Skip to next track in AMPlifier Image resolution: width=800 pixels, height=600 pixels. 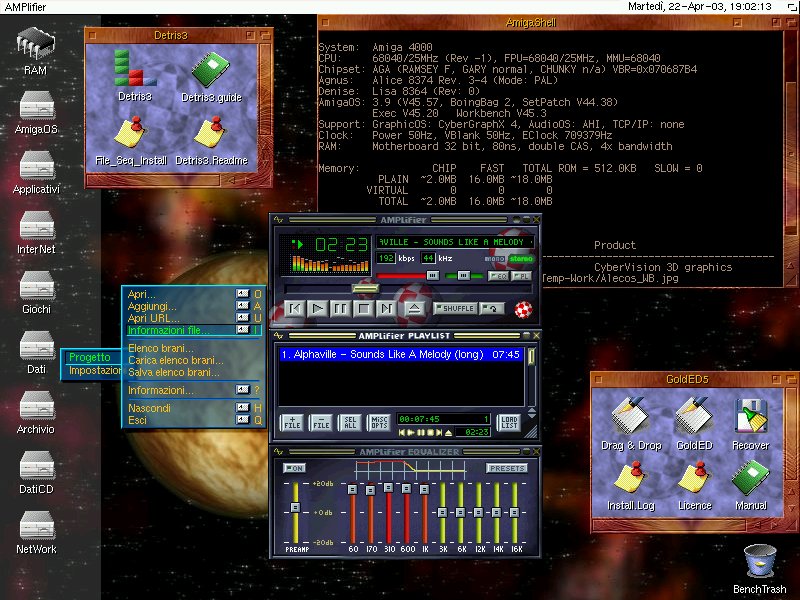coord(388,309)
